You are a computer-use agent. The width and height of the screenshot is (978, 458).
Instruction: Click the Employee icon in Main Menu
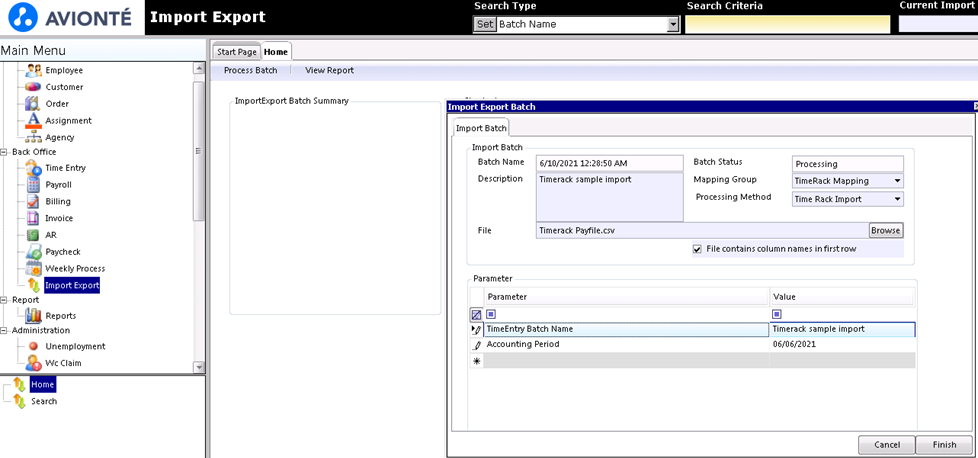click(34, 71)
